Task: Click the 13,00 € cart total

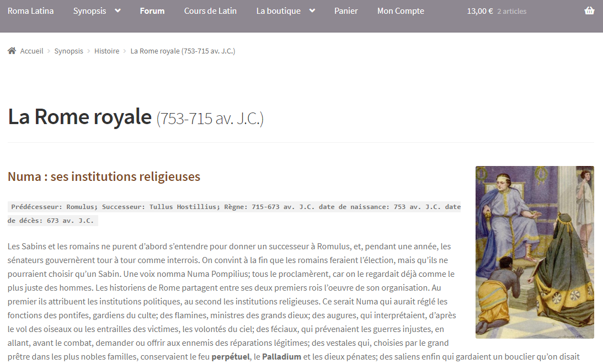Action: pos(479,11)
